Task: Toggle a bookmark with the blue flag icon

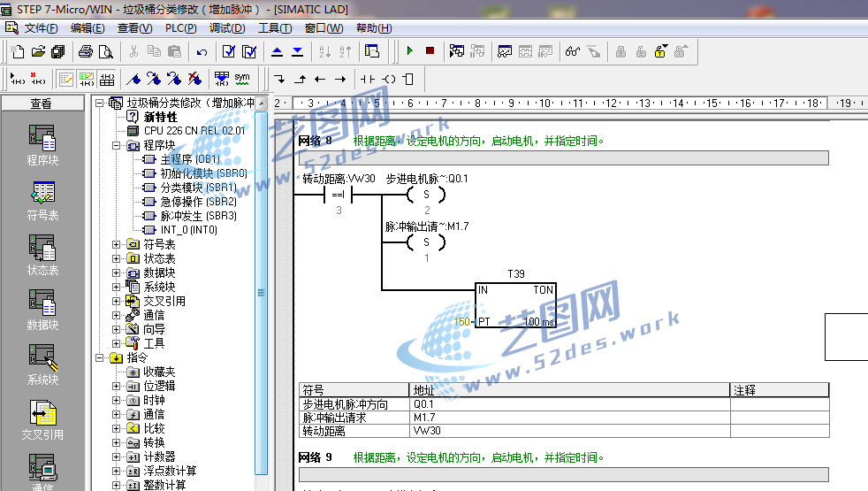Action: point(133,79)
